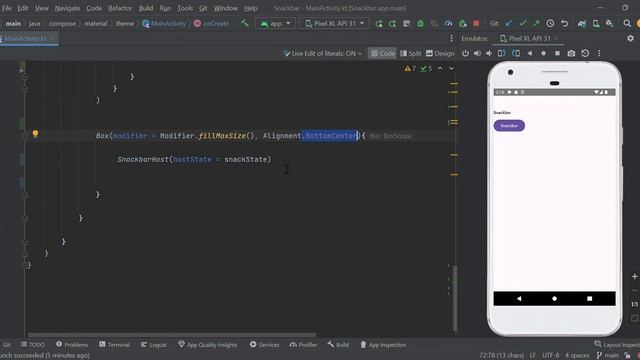Image resolution: width=640 pixels, height=360 pixels.
Task: Switch editor to Code view
Action: (382, 53)
